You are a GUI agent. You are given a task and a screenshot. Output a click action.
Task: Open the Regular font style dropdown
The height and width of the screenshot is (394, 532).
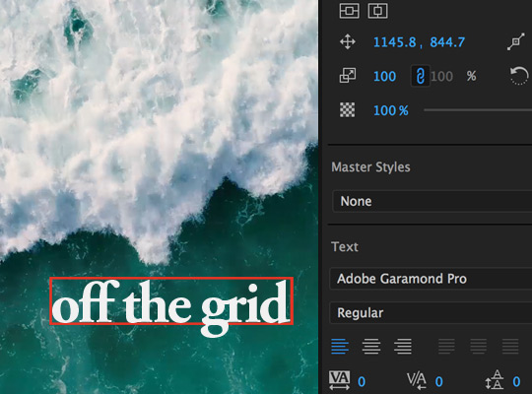[x=431, y=312]
